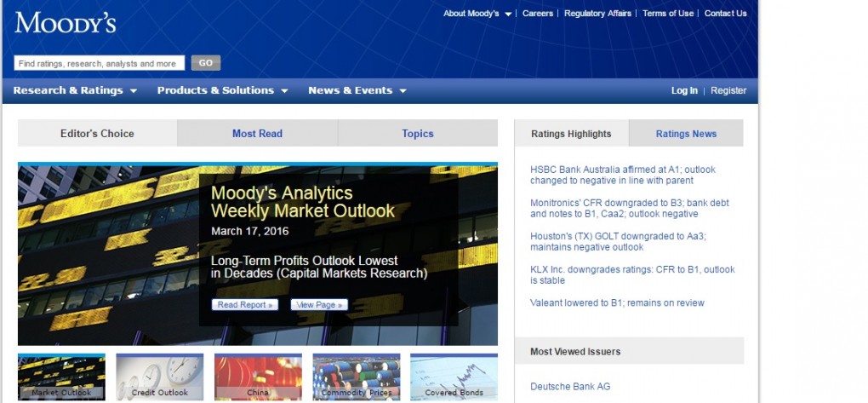
Task: Open the Valeant lowered to B1 story
Action: (x=617, y=302)
